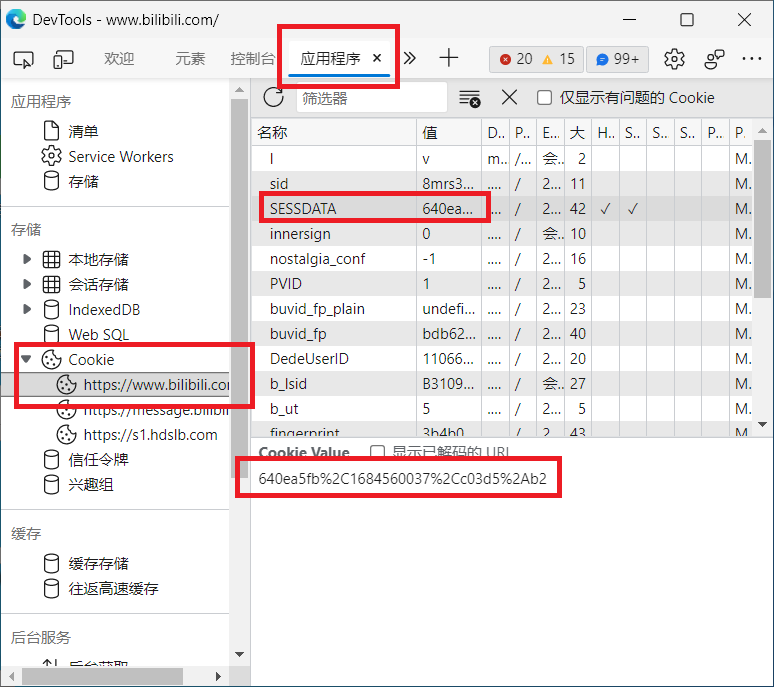The width and height of the screenshot is (774, 687).
Task: Close the 应用程序 tab
Action: click(377, 58)
